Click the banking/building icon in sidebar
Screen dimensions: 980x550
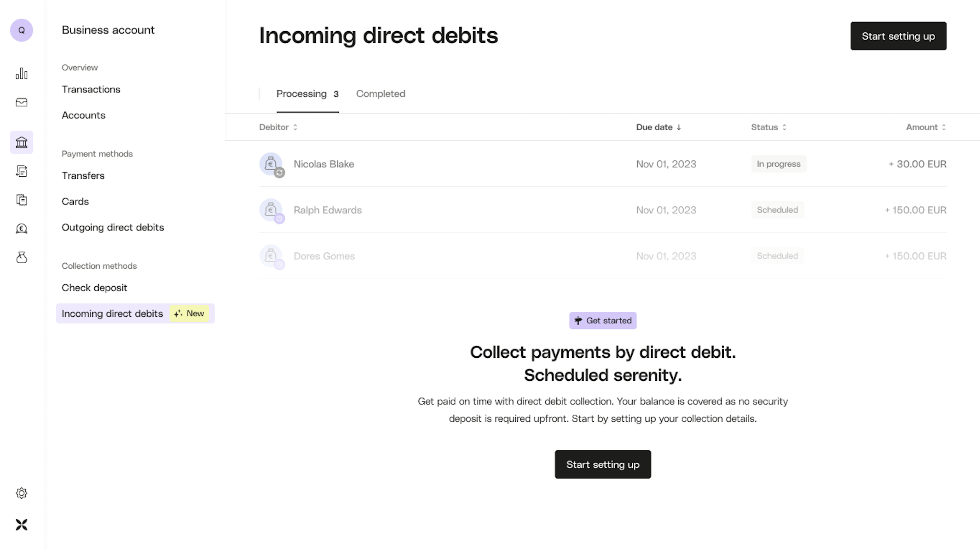pyautogui.click(x=21, y=141)
